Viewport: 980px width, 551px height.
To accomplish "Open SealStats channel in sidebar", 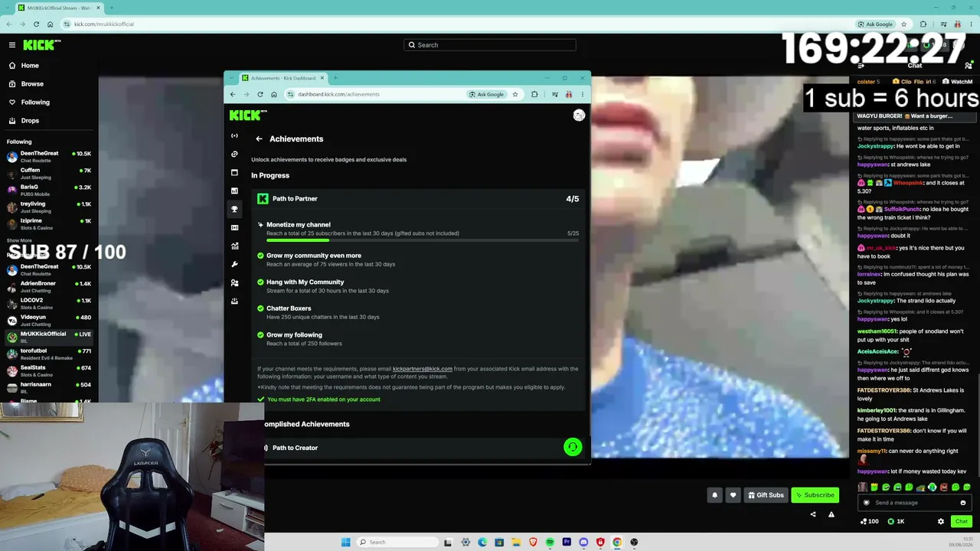I will tap(49, 371).
